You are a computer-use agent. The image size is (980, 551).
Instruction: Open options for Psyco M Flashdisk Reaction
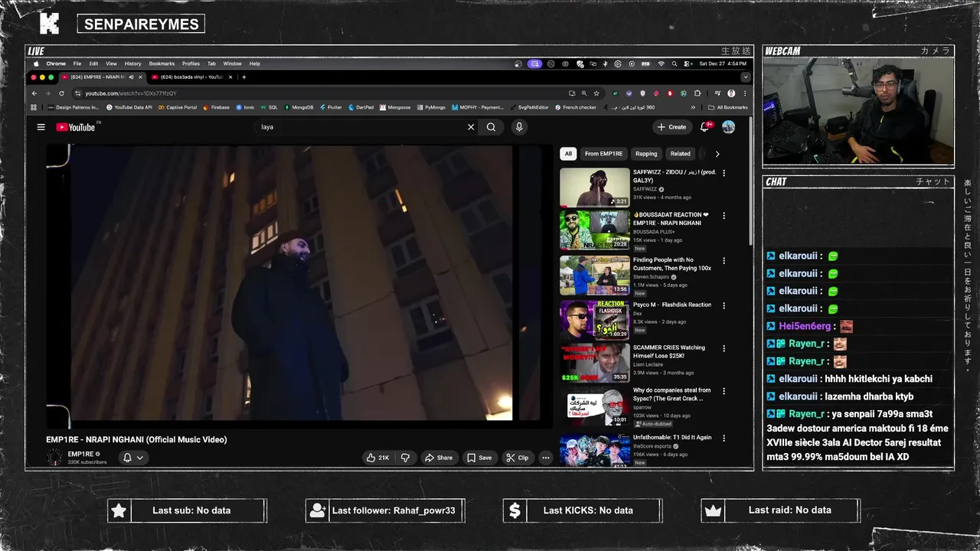pos(724,305)
